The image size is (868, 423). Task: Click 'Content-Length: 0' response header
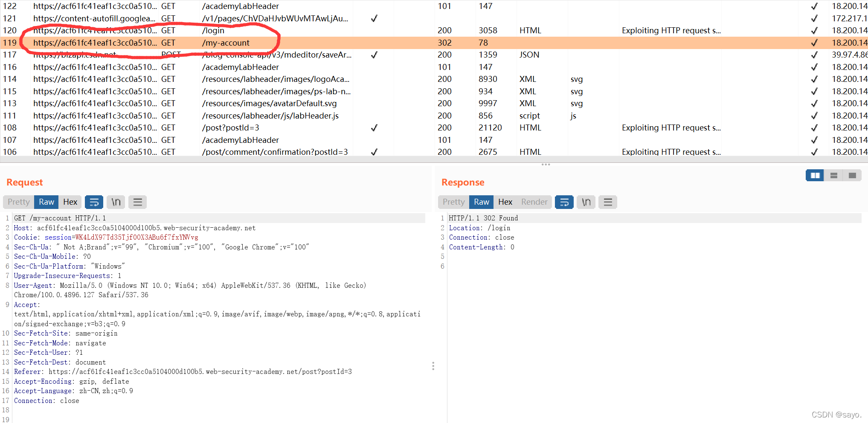click(482, 247)
